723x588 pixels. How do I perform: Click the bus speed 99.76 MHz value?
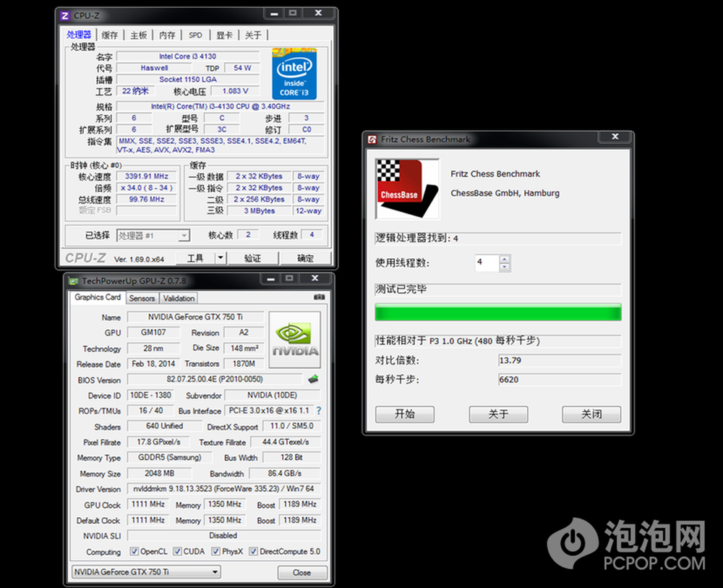point(147,199)
